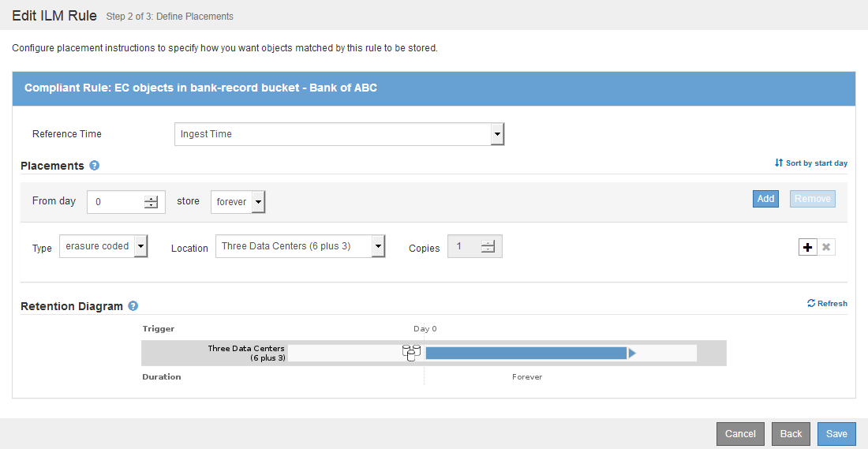Cancel editing the ILM rule

[740, 434]
